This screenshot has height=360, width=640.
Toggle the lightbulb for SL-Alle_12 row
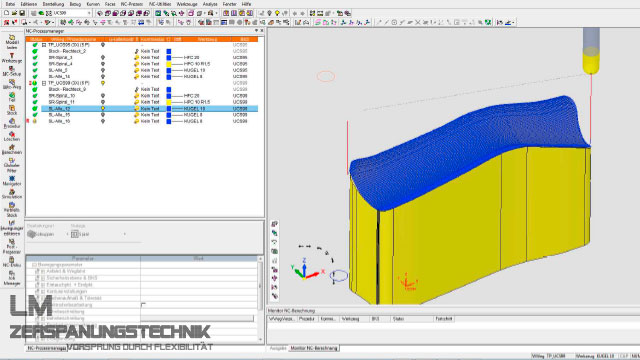tap(103, 109)
